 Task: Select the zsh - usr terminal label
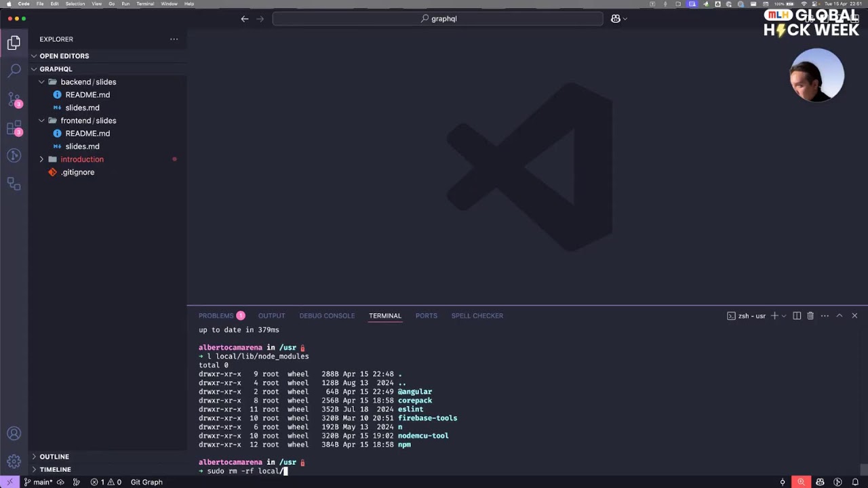(747, 316)
